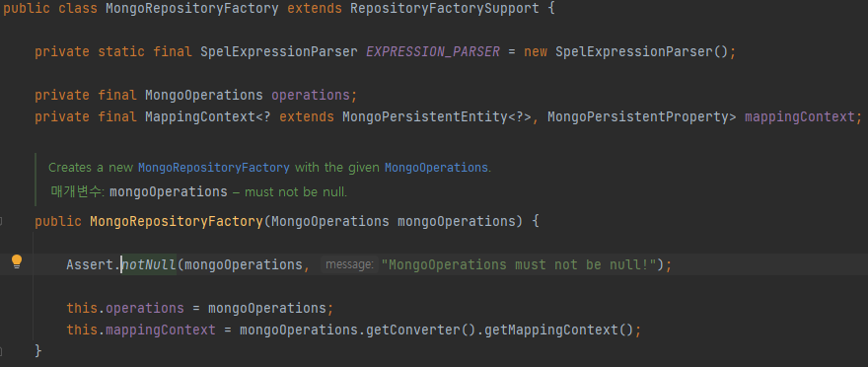Viewport: 868px width, 367px height.
Task: Click the MongoPersistentProperty type name
Action: [638, 116]
